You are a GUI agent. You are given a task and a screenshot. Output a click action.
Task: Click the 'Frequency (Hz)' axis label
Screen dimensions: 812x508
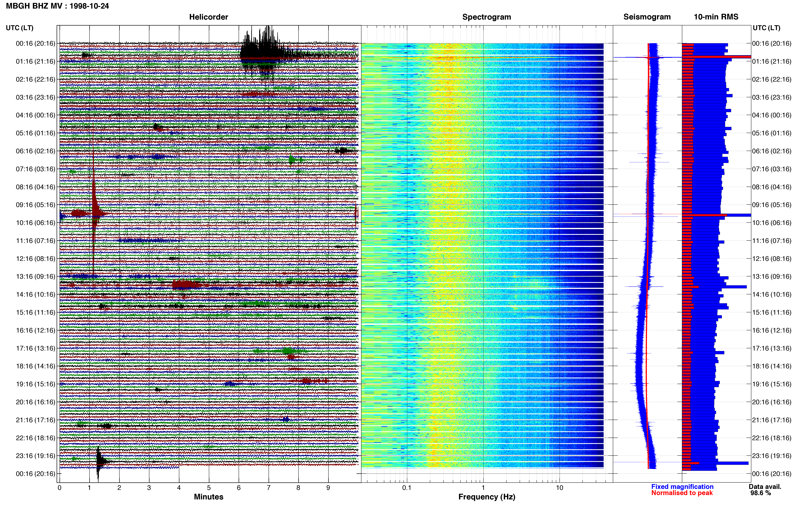tap(487, 497)
